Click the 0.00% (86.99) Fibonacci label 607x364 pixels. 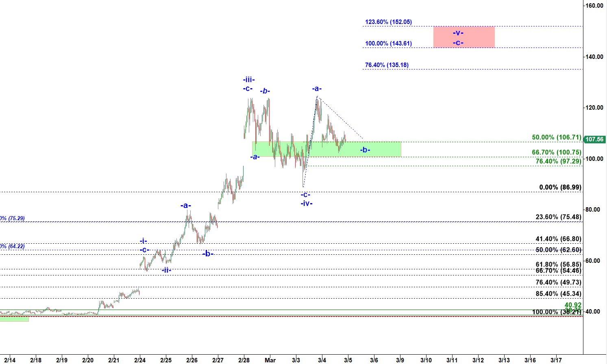tap(560, 187)
